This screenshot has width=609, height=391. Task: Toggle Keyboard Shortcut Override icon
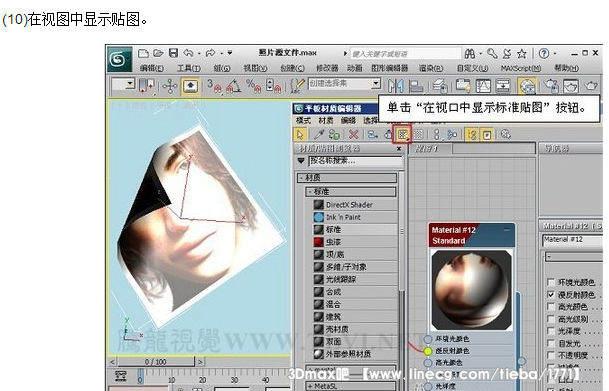coord(190,86)
